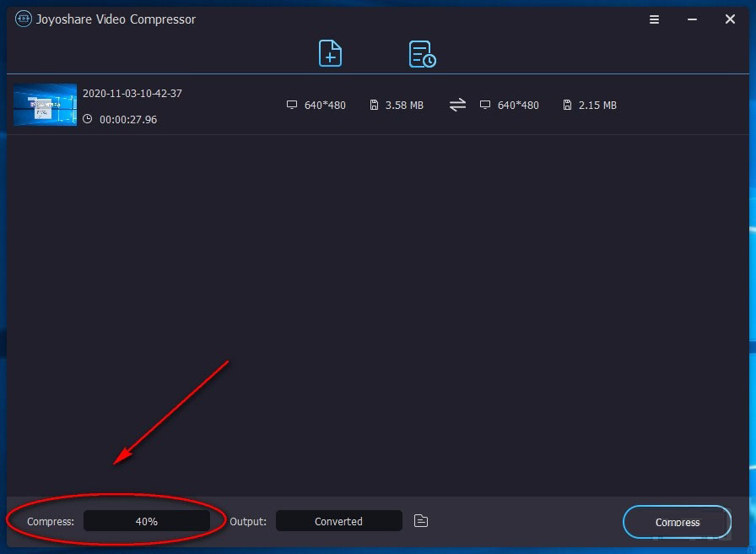The width and height of the screenshot is (756, 554).
Task: Add a new video file for compression
Action: (x=330, y=53)
